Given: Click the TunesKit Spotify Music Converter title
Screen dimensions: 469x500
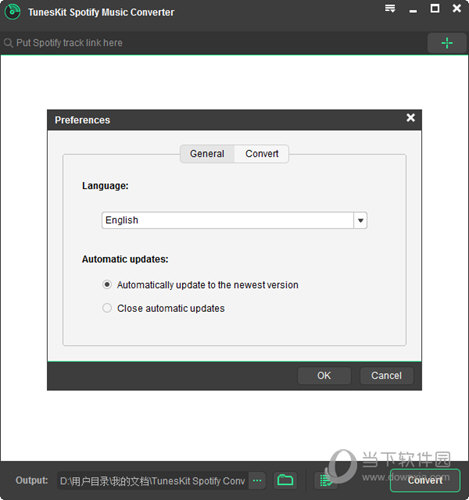Looking at the screenshot, I should 101,12.
